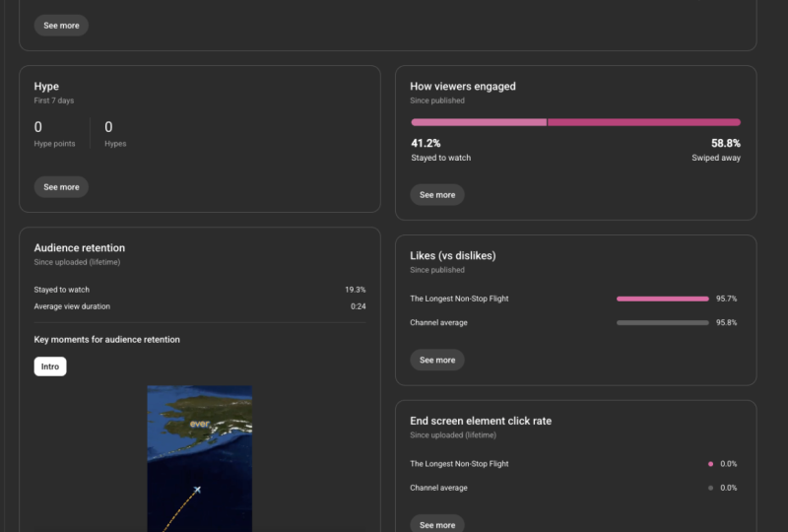Open See more in Hype card
The image size is (788, 532).
[61, 186]
